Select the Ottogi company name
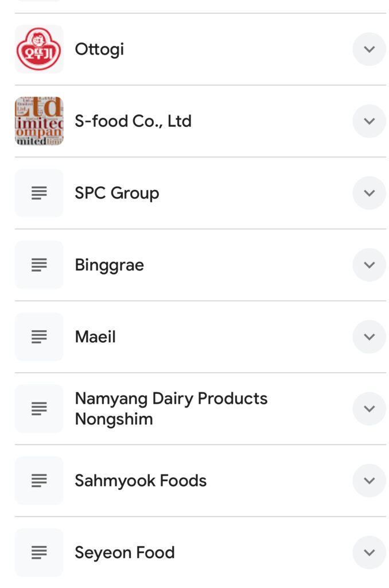The width and height of the screenshot is (389, 588). tap(99, 49)
